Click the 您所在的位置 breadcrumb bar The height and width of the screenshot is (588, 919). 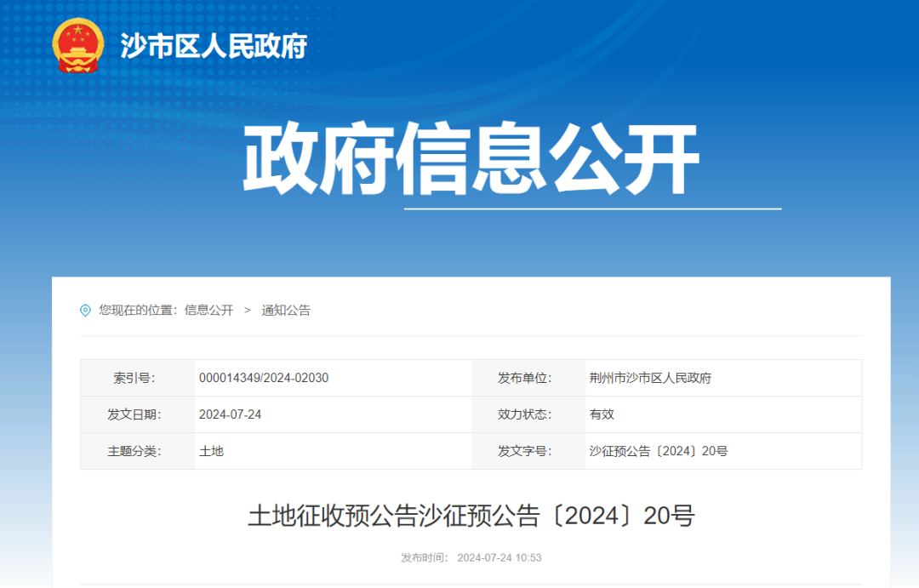pyautogui.click(x=141, y=310)
